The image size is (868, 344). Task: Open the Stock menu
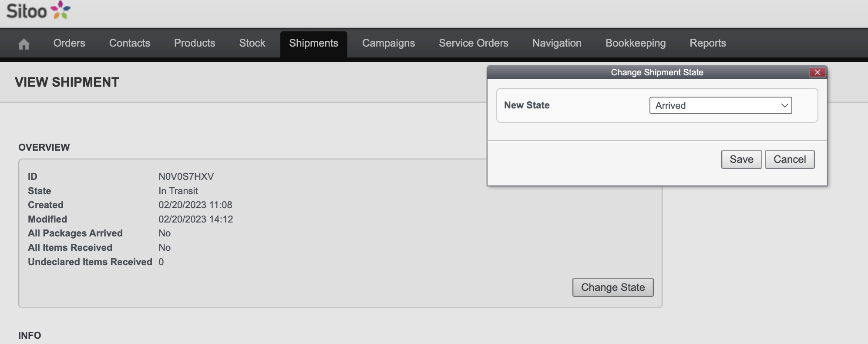(252, 43)
